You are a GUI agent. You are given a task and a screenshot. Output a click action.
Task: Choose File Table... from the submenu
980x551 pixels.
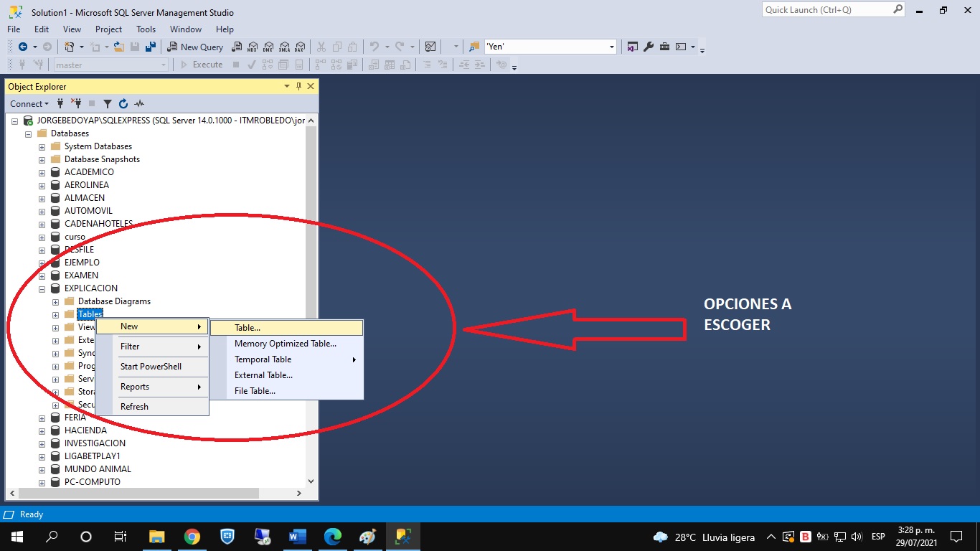[287, 391]
